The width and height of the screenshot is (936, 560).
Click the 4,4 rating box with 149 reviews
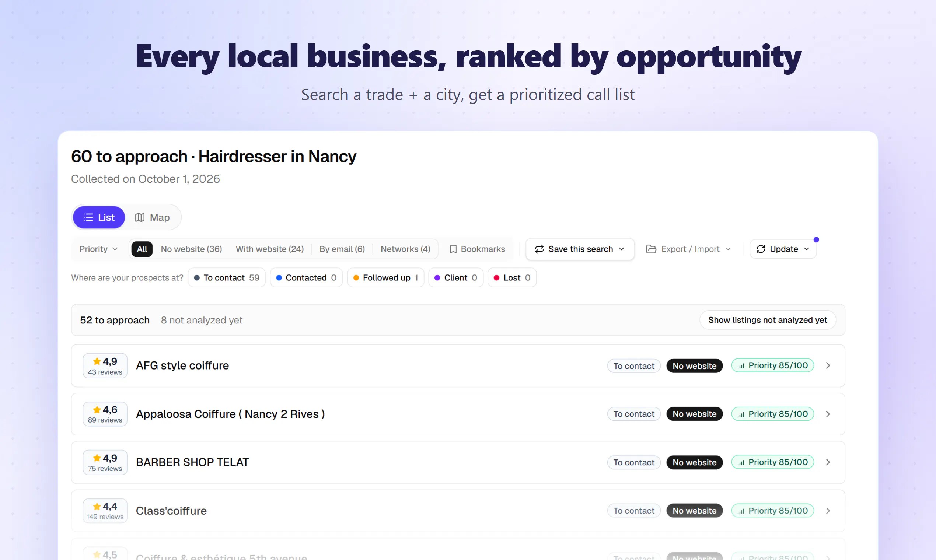[x=105, y=511]
